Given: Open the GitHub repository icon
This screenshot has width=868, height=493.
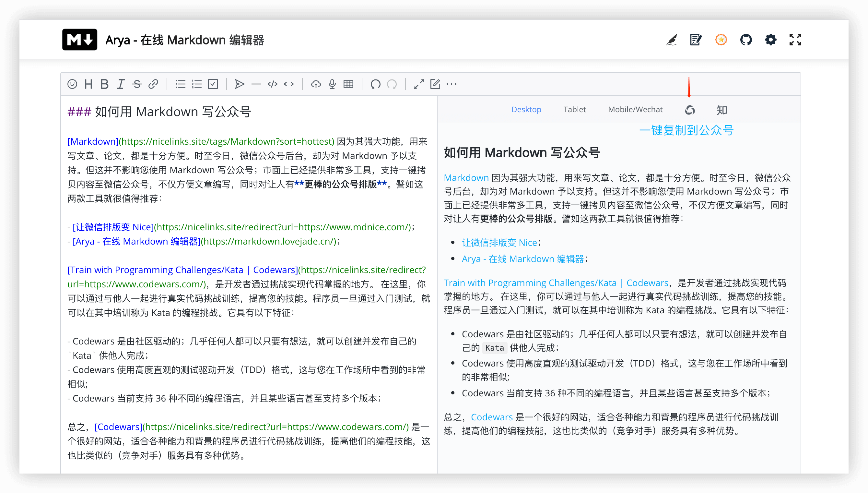Looking at the screenshot, I should point(746,40).
